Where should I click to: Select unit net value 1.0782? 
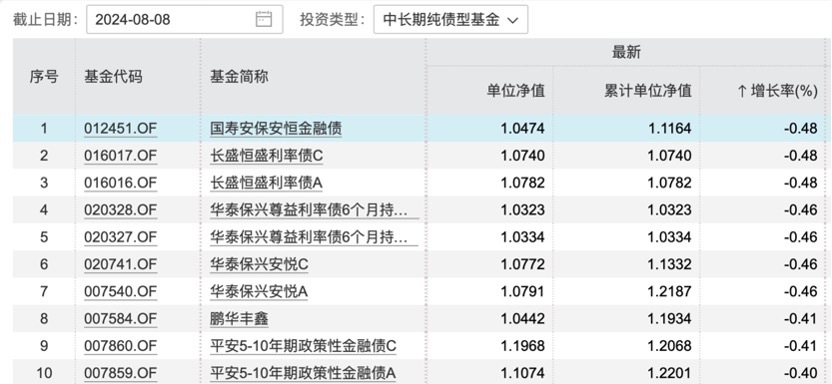[523, 183]
